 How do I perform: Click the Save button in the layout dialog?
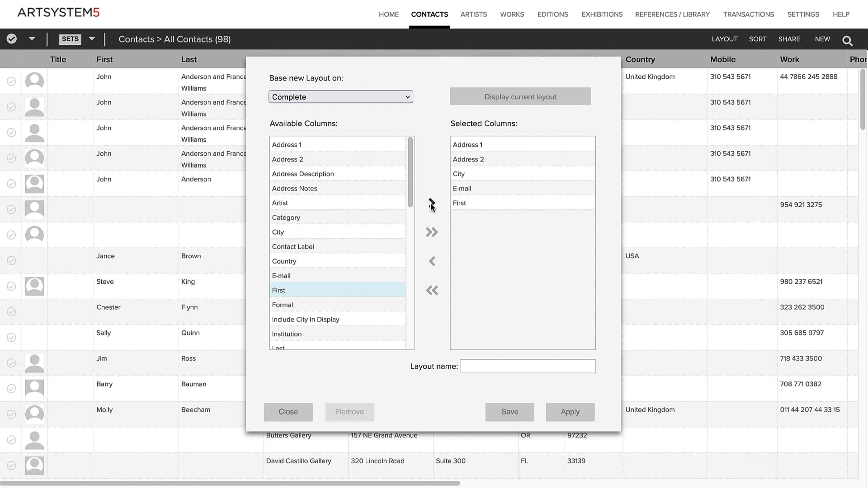coord(510,412)
